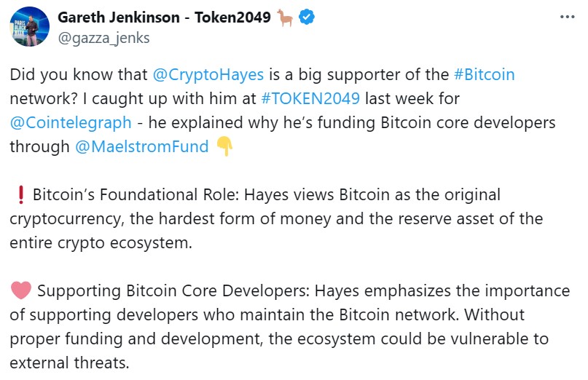Click the pink heart emoji

pos(21,291)
